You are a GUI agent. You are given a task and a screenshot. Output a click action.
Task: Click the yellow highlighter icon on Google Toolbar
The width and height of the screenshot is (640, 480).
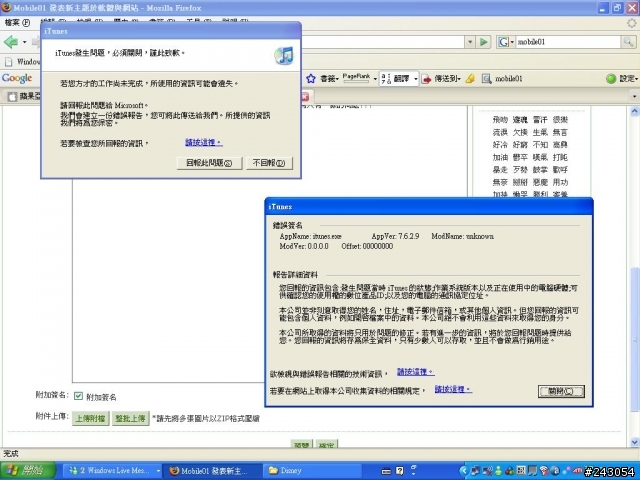tap(470, 78)
